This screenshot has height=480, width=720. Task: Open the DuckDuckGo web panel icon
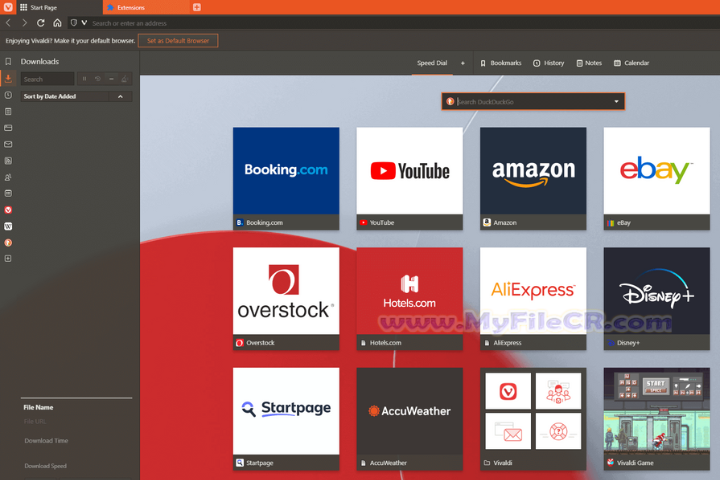(8, 243)
